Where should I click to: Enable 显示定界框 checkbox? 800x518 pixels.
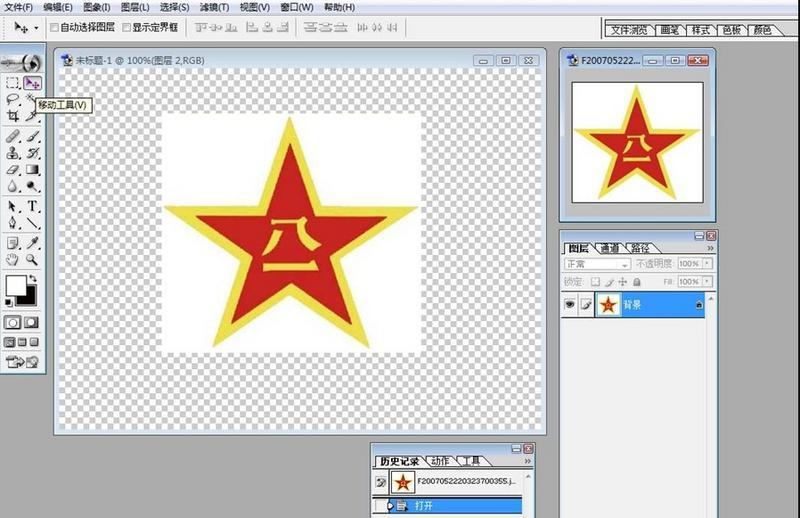pyautogui.click(x=127, y=28)
